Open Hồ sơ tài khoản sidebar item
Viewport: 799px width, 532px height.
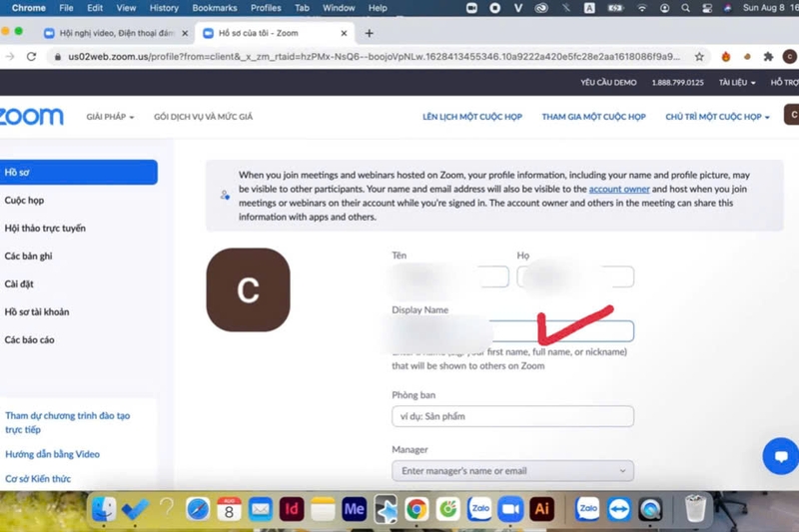pos(37,312)
